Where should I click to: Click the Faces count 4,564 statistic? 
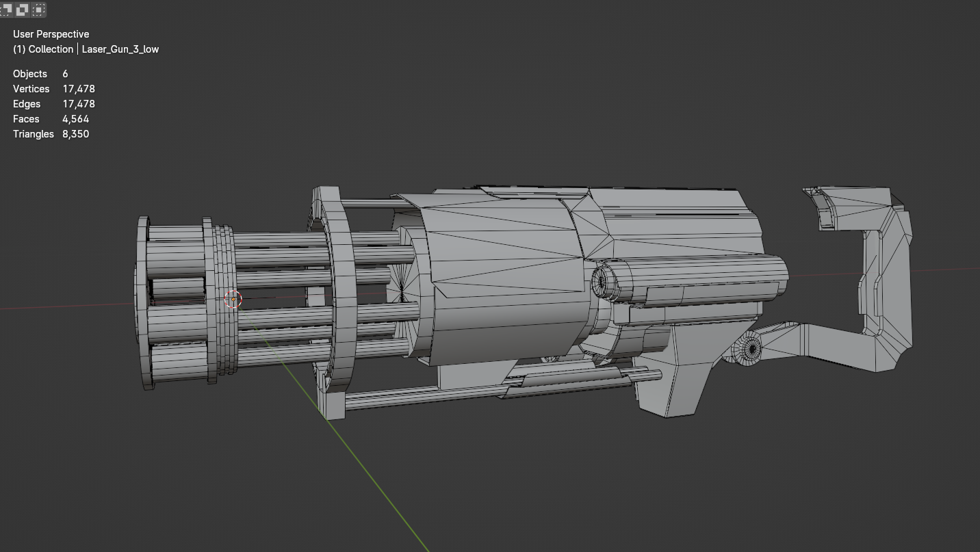75,119
